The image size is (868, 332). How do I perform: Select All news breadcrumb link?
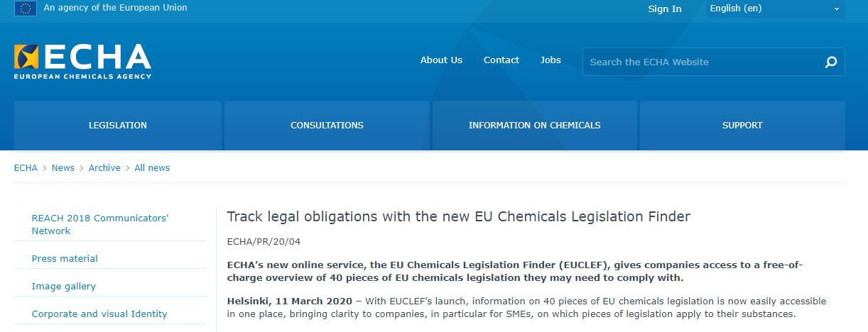152,168
